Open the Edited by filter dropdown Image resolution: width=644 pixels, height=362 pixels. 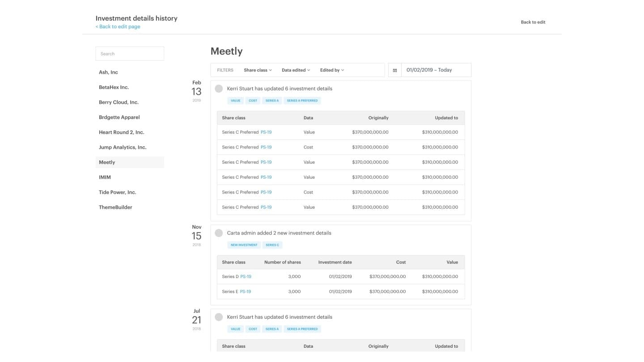coord(332,70)
